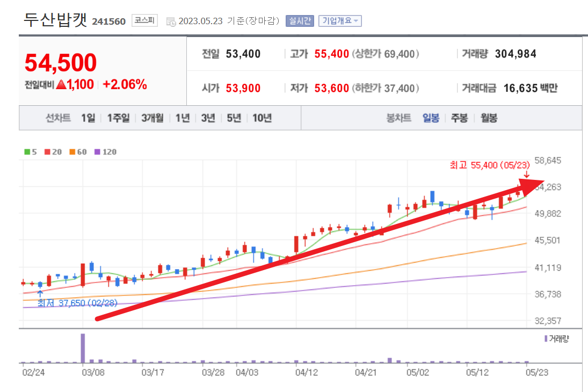Click the 봉차트 label

tap(398, 118)
